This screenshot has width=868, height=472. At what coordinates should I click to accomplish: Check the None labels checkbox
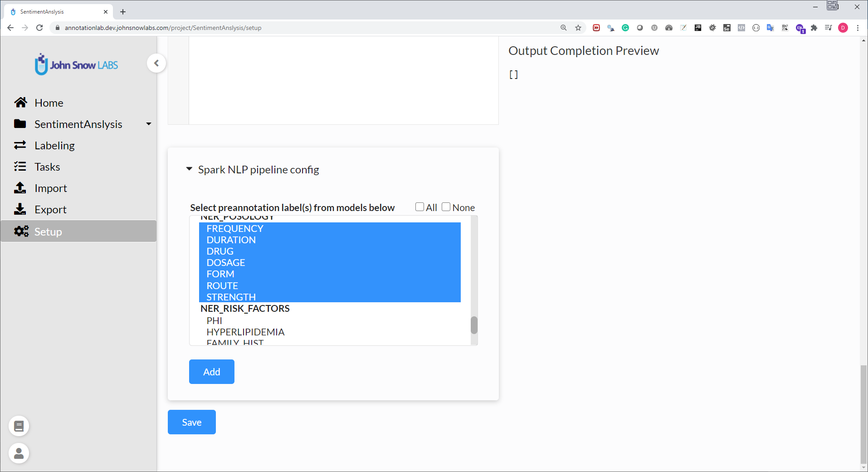pyautogui.click(x=446, y=207)
